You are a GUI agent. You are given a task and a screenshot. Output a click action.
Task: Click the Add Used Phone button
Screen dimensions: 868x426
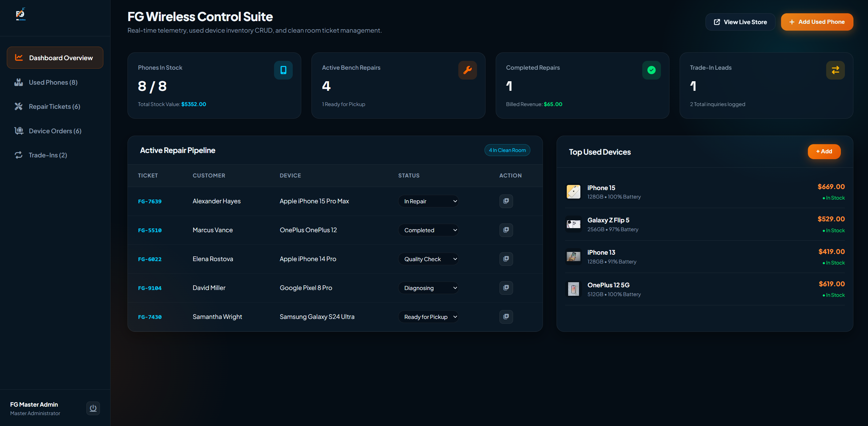[x=817, y=22]
